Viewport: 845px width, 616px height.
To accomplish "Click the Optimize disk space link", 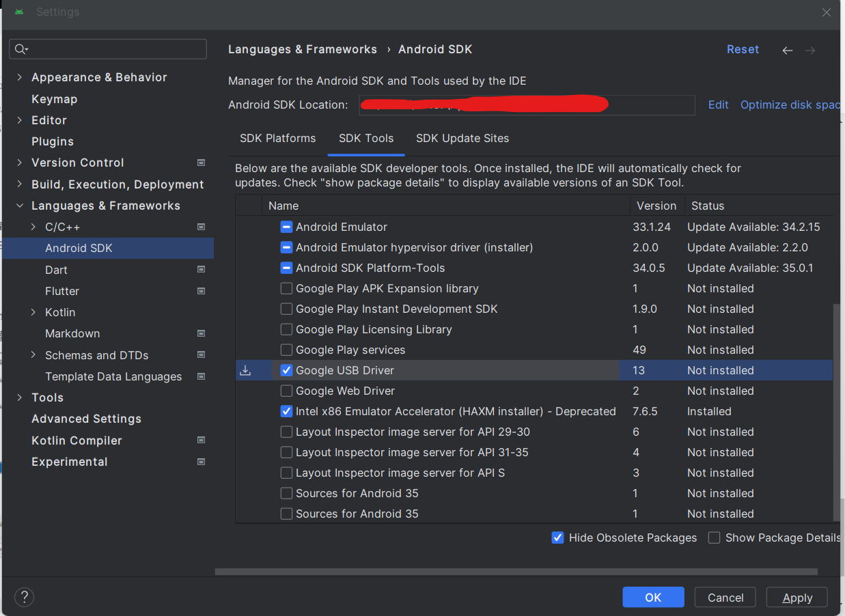I will [x=791, y=104].
